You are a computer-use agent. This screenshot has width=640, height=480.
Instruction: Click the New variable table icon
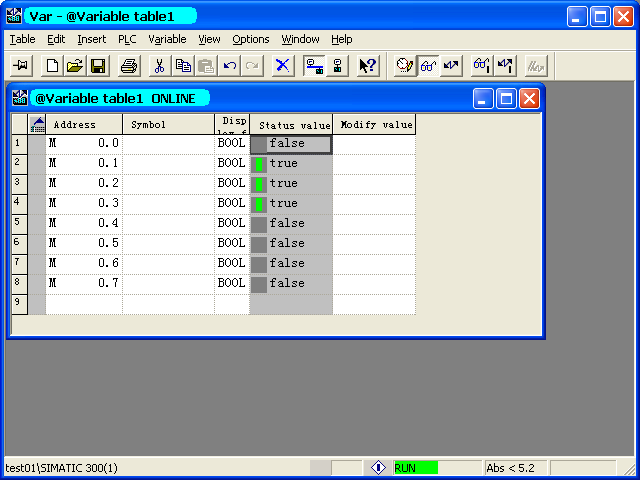coord(52,66)
